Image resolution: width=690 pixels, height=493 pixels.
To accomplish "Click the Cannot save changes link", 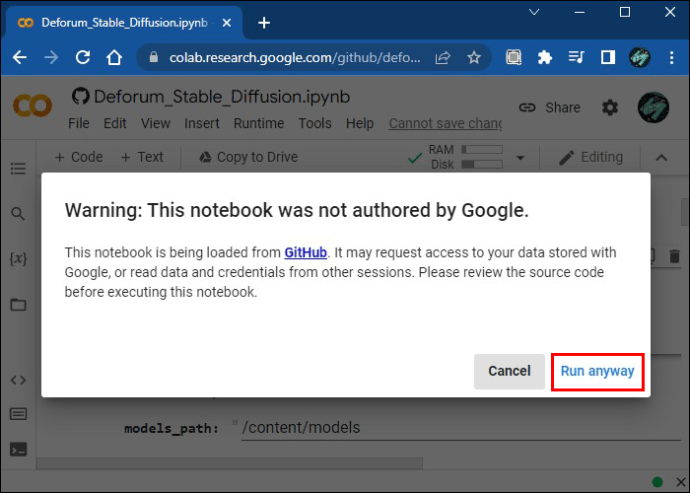I will [x=445, y=124].
